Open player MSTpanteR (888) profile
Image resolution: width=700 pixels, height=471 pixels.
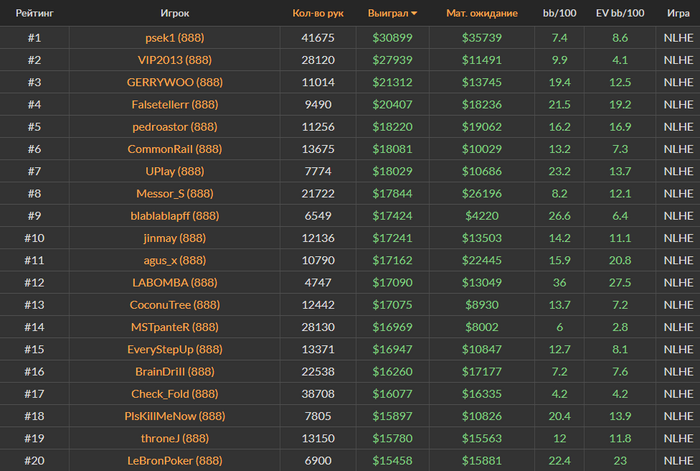pyautogui.click(x=175, y=327)
